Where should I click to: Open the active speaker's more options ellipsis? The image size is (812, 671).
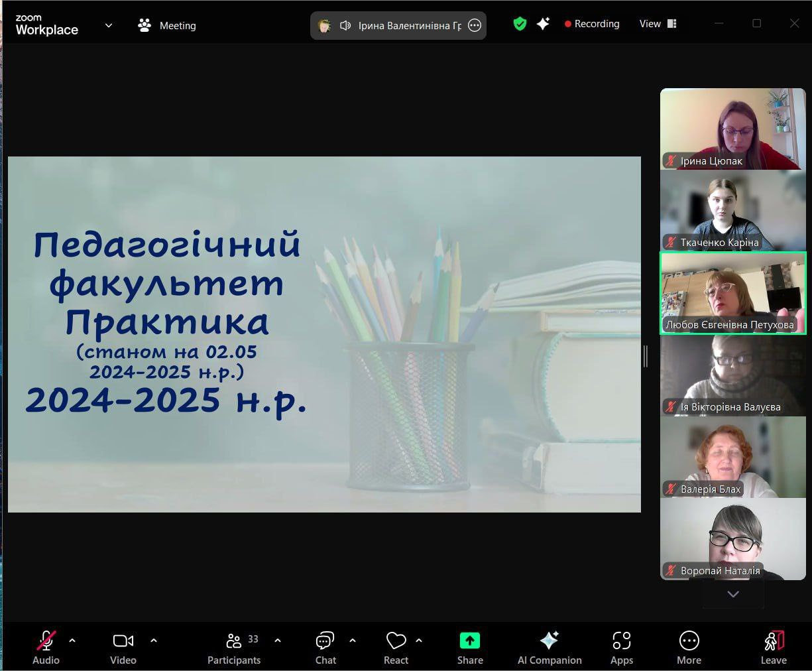point(475,26)
